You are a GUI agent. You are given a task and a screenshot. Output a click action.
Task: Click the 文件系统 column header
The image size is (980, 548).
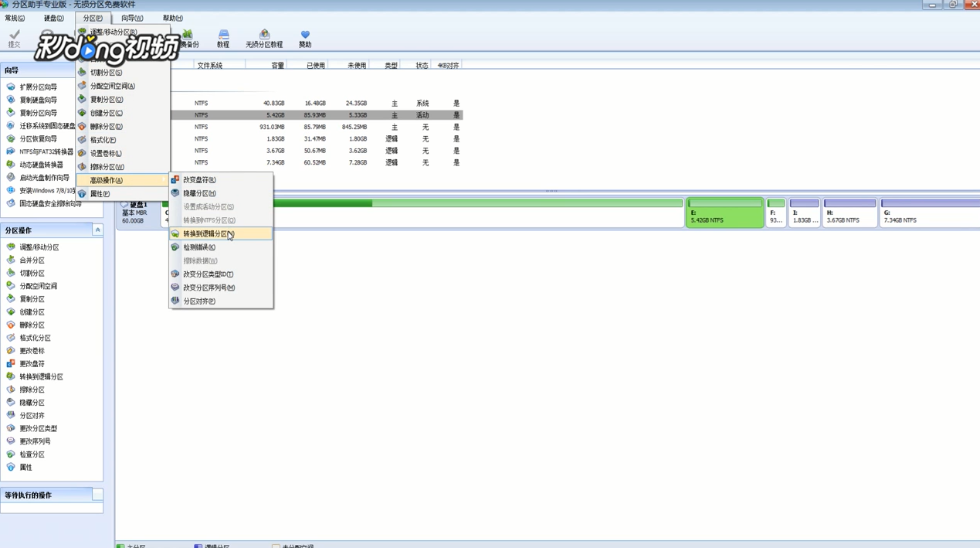(x=209, y=66)
